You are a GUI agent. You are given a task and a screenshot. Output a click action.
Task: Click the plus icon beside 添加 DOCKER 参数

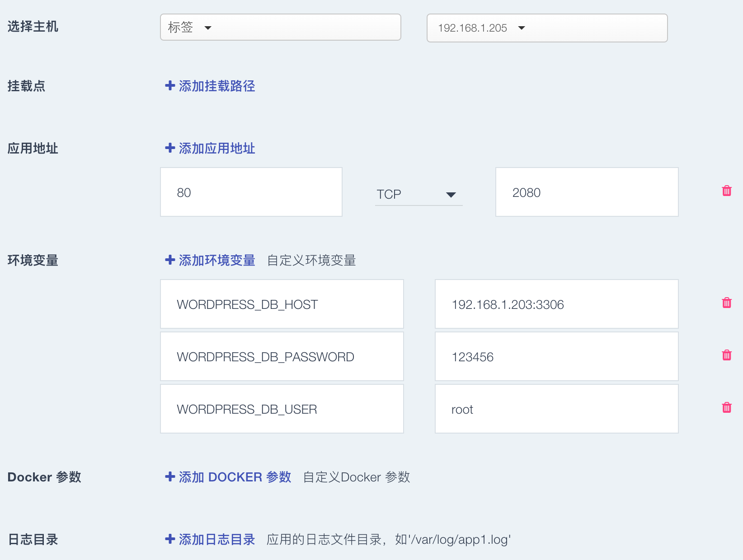(x=170, y=476)
